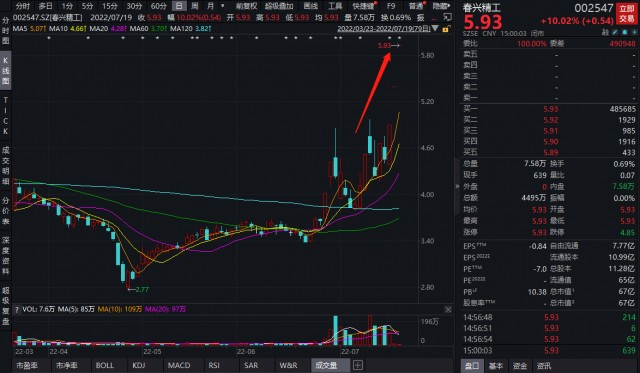Click the plus icon to add to watchlist
The image size is (640, 373).
(634, 32)
